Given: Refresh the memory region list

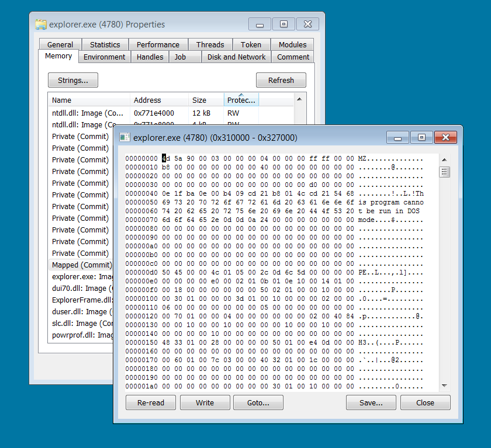Looking at the screenshot, I should click(281, 80).
